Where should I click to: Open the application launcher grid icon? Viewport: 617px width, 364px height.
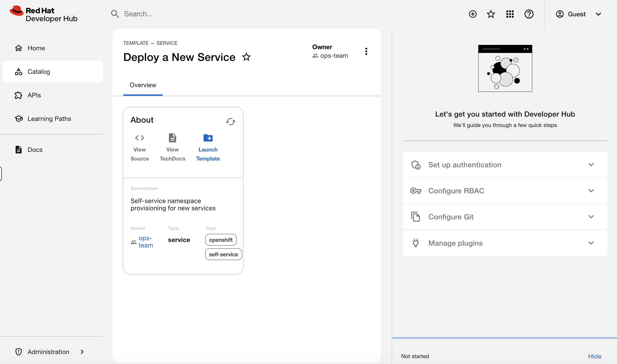click(510, 14)
